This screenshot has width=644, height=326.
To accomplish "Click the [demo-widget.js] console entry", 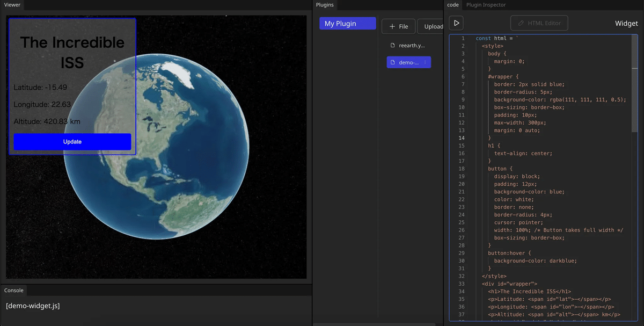I will point(33,306).
